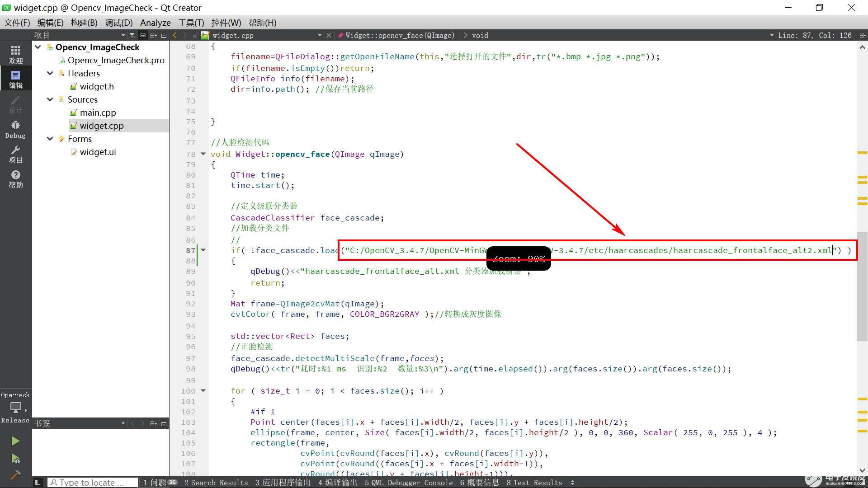Screen dimensions: 868x488
Task: Toggle synchronize with editor link icon
Action: (x=143, y=35)
